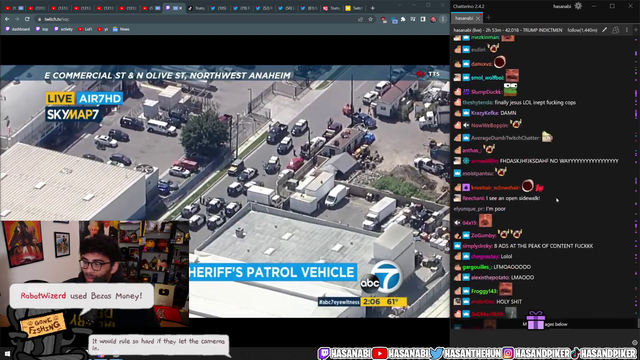This screenshot has height=360, width=640.
Task: Open the LoFi bookmark
Action: [x=85, y=29]
